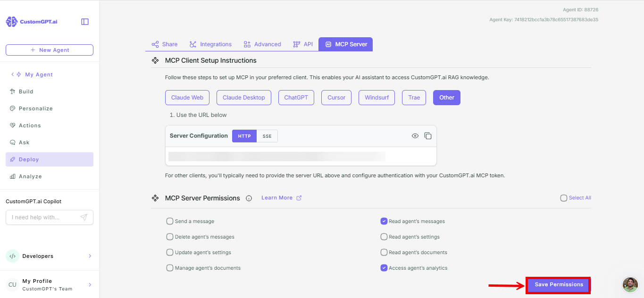This screenshot has width=644, height=298.
Task: Enable Read agent's settings permission
Action: click(x=384, y=237)
